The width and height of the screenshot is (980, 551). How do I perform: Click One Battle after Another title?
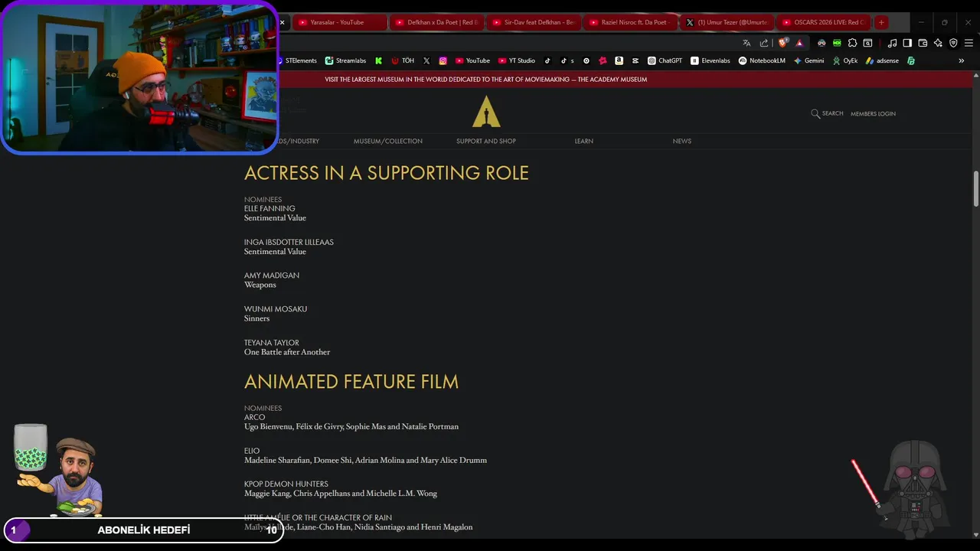coord(287,352)
